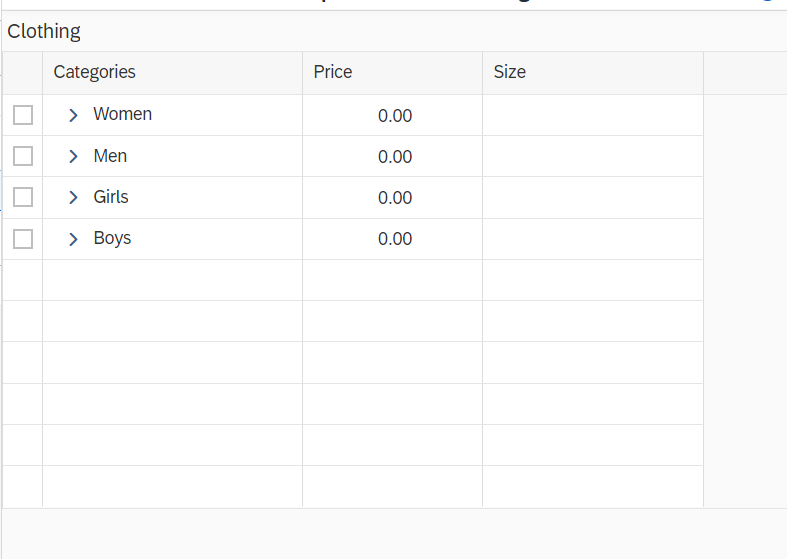
Task: Open the Size column header
Action: click(593, 73)
